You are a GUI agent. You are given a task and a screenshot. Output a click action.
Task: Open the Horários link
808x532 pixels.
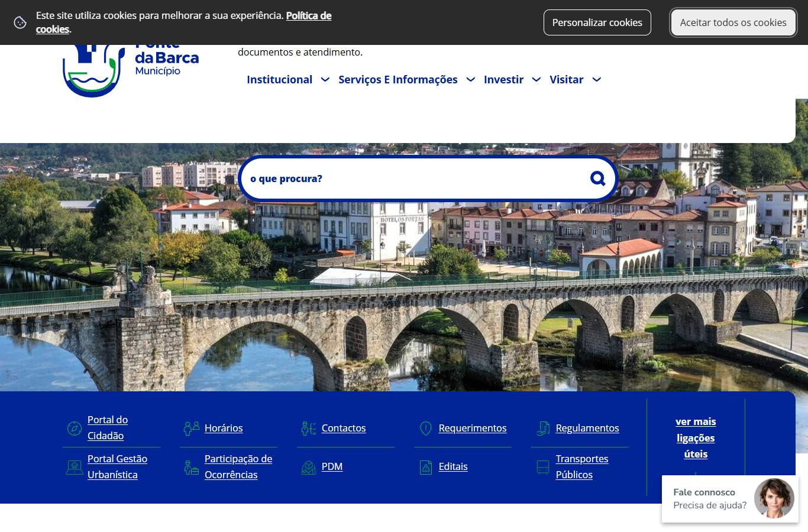click(x=224, y=428)
